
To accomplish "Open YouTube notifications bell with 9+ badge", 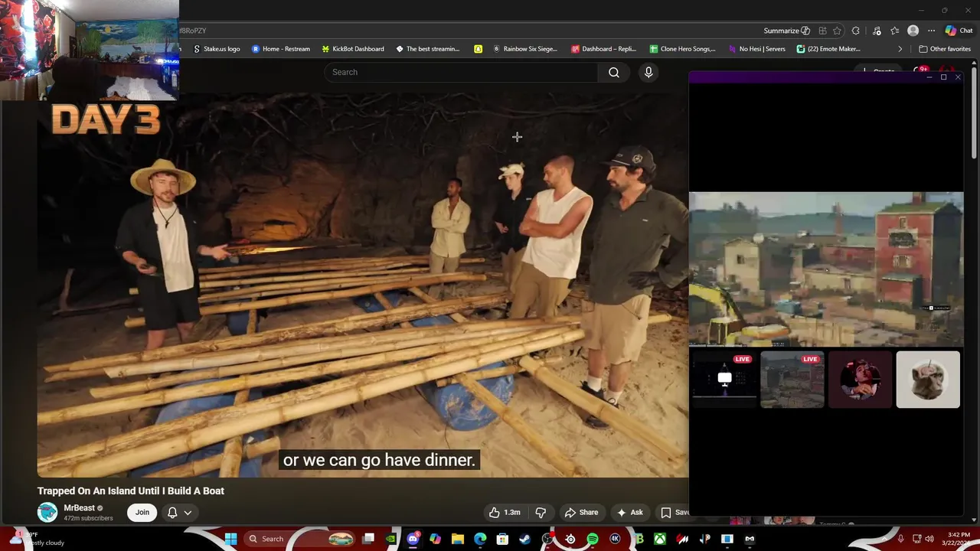I will coord(921,71).
